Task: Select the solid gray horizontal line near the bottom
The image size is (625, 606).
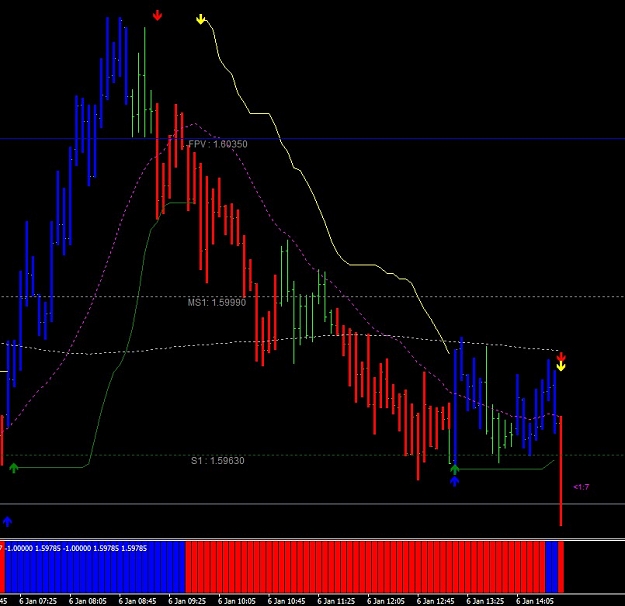Action: point(312,504)
